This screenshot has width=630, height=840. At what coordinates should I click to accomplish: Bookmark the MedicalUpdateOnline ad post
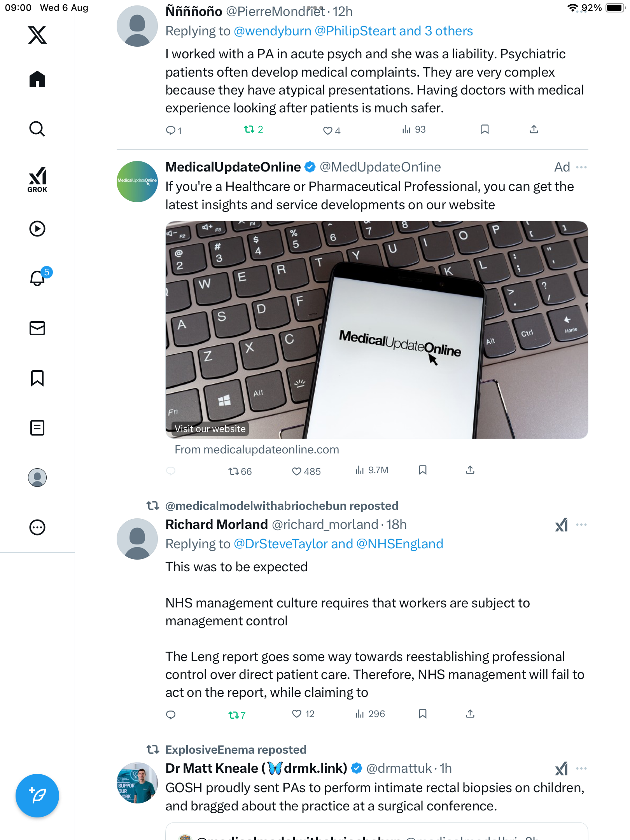tap(423, 470)
